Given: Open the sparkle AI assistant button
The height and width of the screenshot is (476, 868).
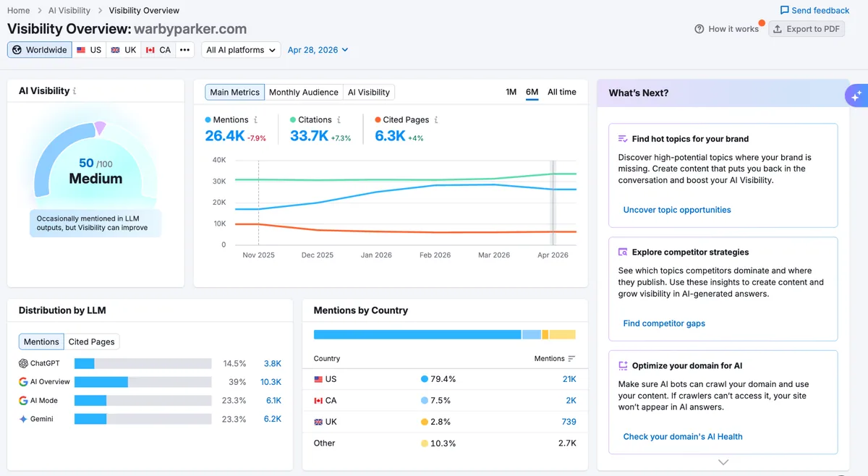Looking at the screenshot, I should click(856, 95).
